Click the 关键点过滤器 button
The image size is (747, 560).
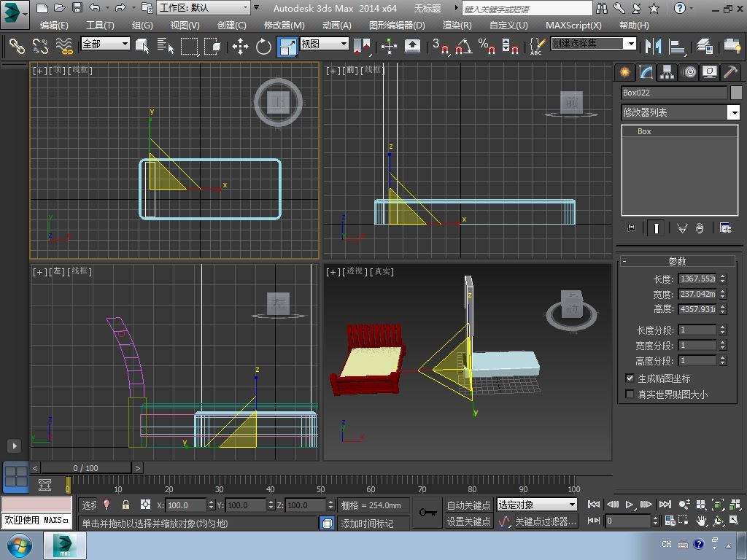(x=544, y=521)
